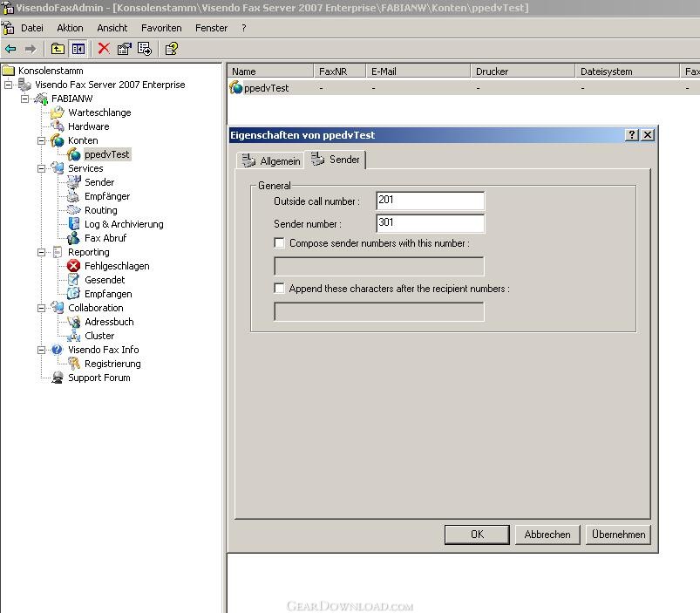
Task: Sort by the E-Mail column header
Action: click(418, 72)
